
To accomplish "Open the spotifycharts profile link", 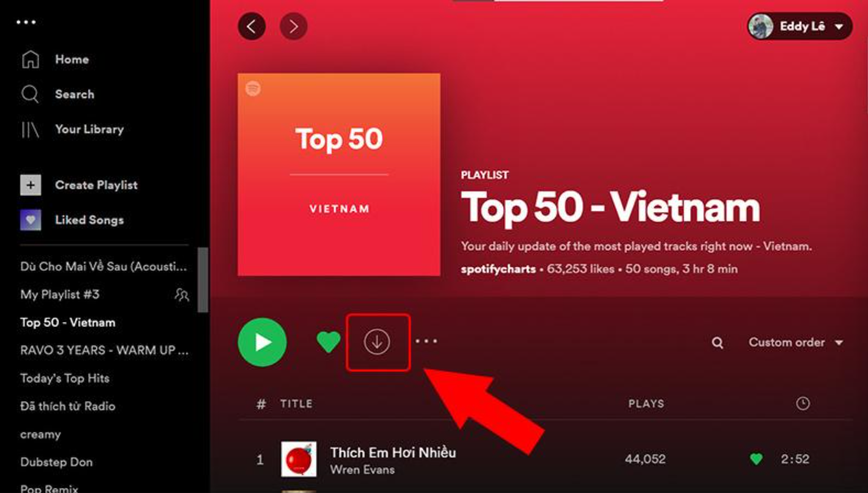I will tap(498, 269).
